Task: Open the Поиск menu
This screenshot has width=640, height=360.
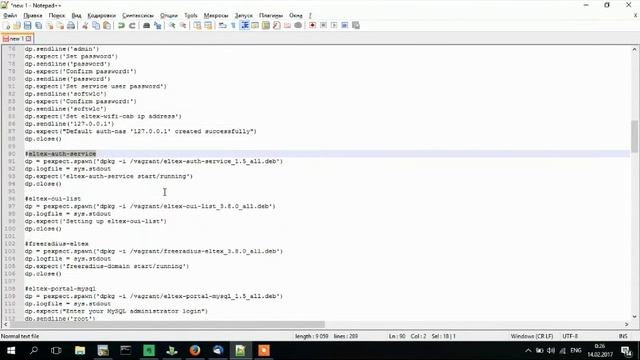Action: 57,16
